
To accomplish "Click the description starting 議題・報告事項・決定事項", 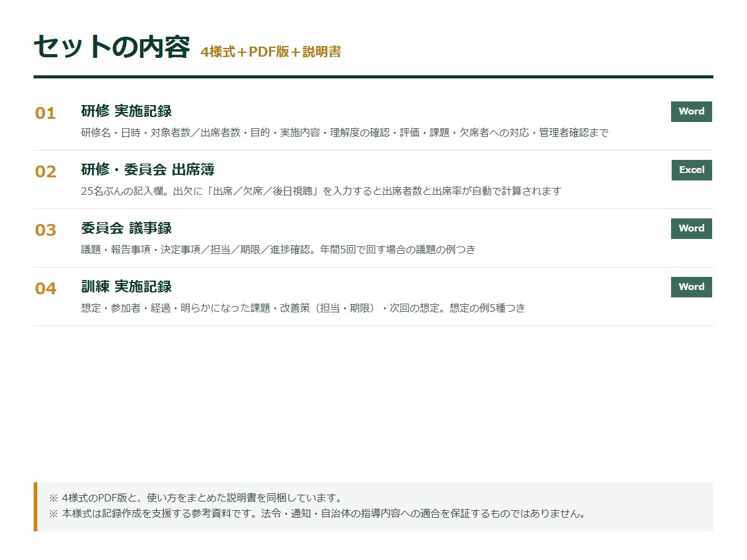I will point(278,250).
